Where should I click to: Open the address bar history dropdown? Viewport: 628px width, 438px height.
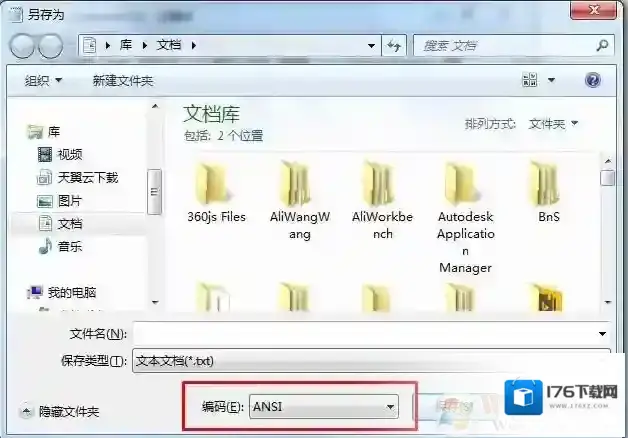(x=371, y=46)
